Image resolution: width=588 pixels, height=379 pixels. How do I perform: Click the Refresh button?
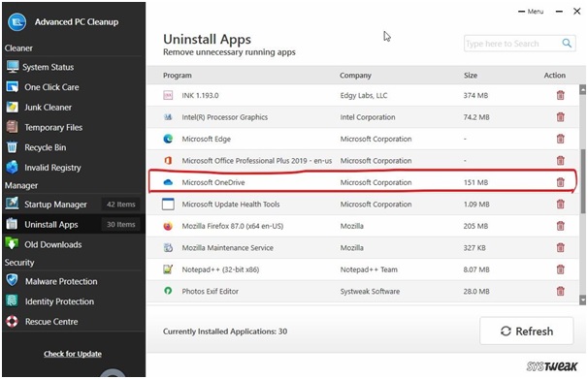tap(527, 332)
